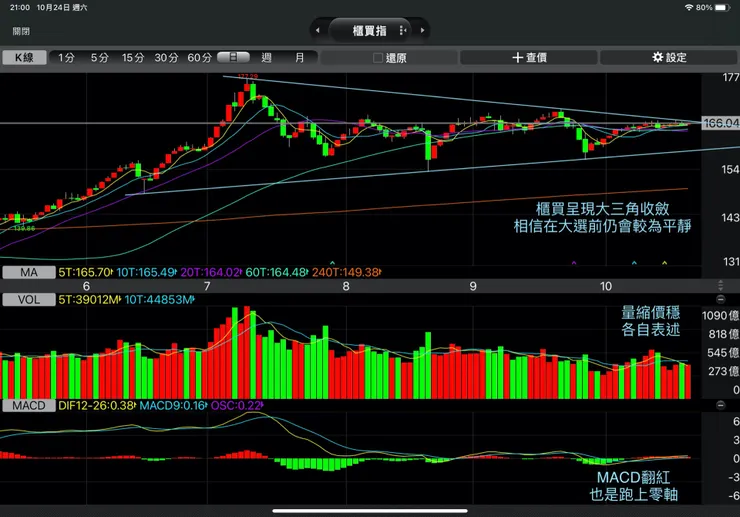
Task: Go to next symbol with right arrow
Action: point(422,30)
